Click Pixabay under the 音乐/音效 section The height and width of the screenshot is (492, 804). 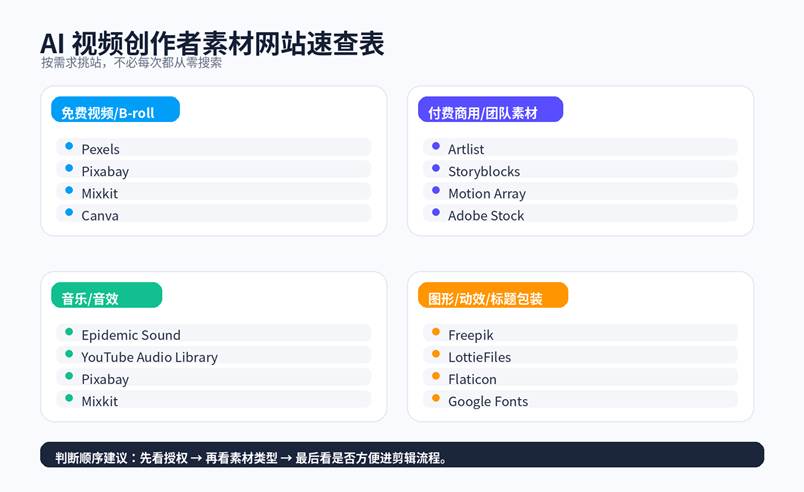click(105, 379)
